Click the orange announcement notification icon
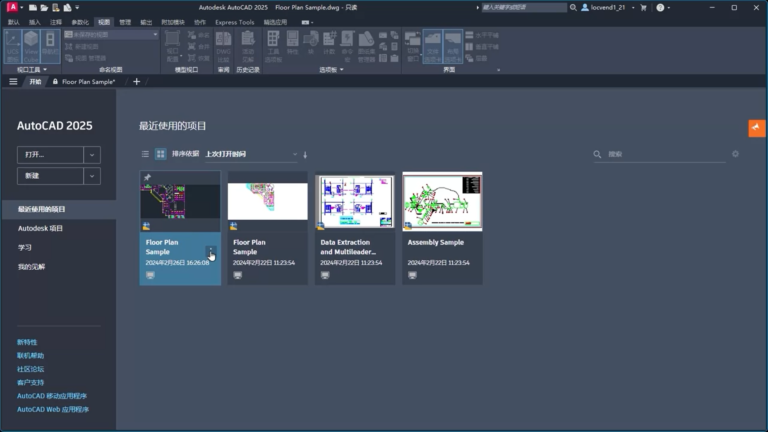Image resolution: width=768 pixels, height=432 pixels. pos(757,128)
